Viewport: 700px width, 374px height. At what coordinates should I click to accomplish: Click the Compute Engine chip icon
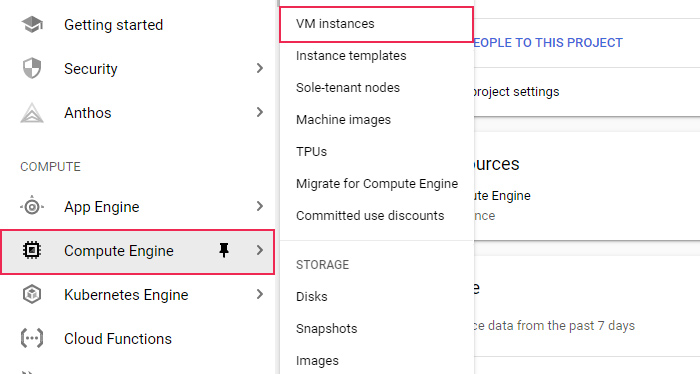click(32, 250)
